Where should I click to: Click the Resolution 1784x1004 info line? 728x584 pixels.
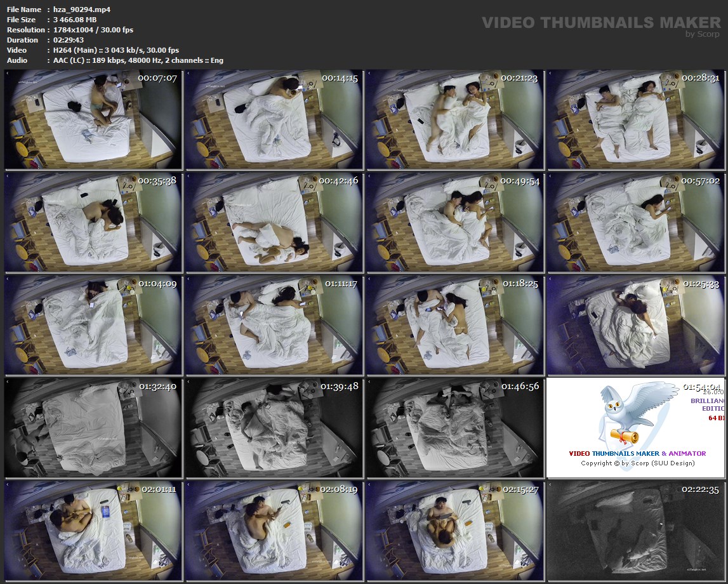click(x=70, y=30)
